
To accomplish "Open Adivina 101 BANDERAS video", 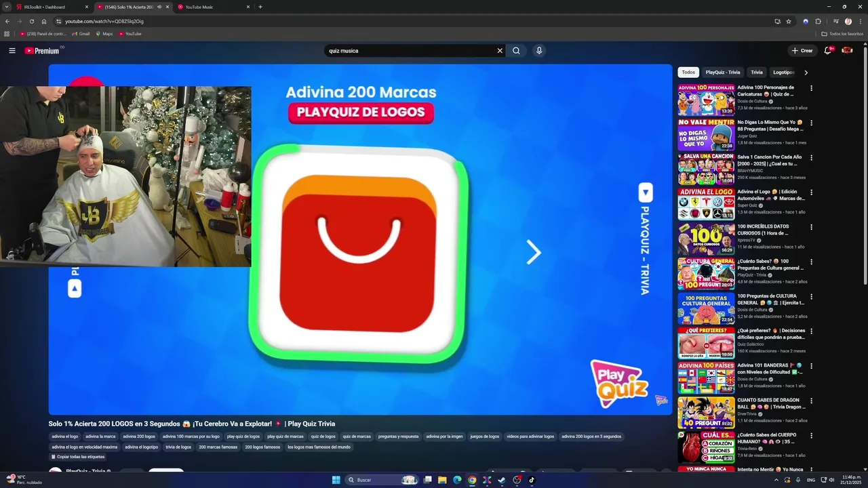I will pos(771,369).
